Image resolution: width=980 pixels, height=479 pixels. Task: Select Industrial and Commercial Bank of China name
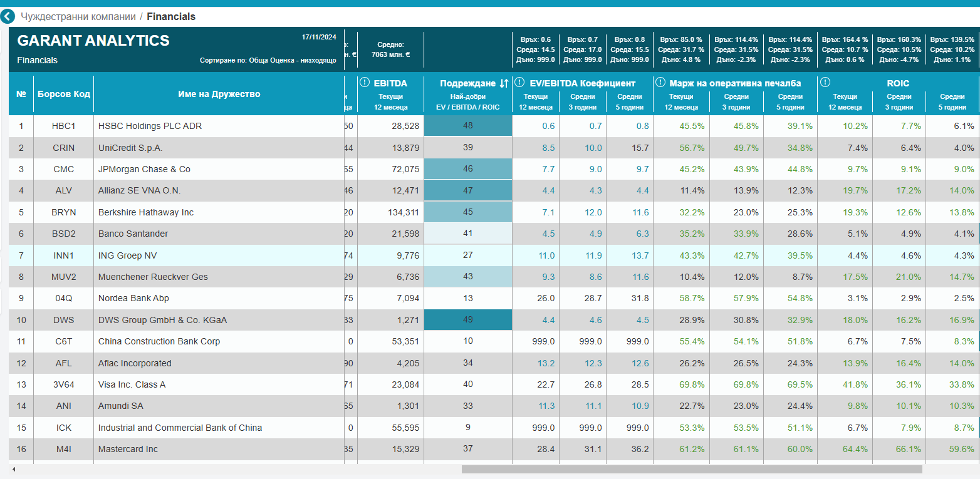coord(180,428)
